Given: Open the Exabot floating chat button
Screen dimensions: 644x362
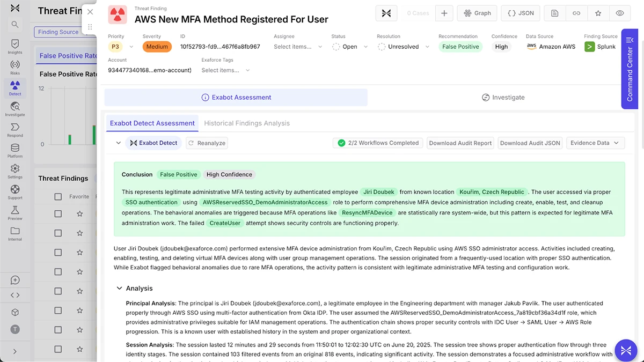Looking at the screenshot, I should pyautogui.click(x=626, y=350).
